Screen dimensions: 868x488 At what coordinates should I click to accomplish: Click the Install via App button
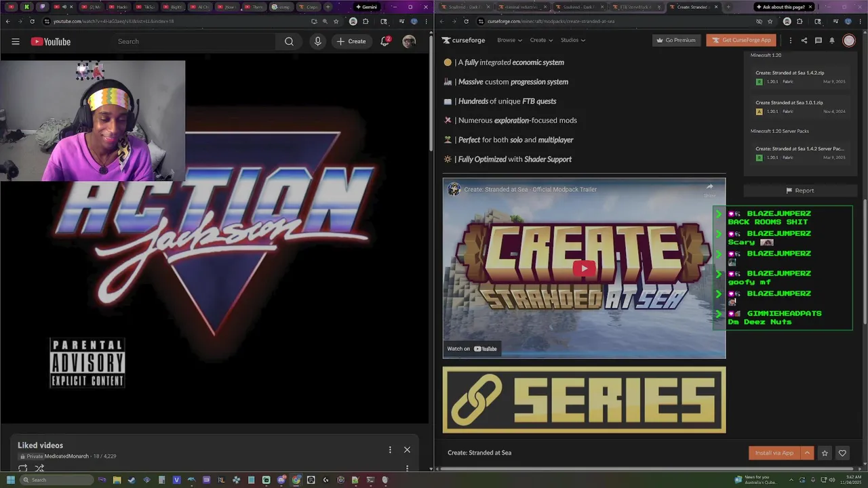pos(774,453)
